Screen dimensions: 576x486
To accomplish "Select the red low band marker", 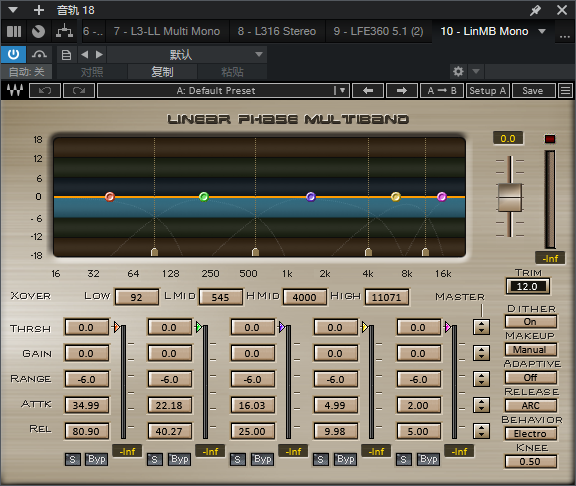I will coord(110,197).
